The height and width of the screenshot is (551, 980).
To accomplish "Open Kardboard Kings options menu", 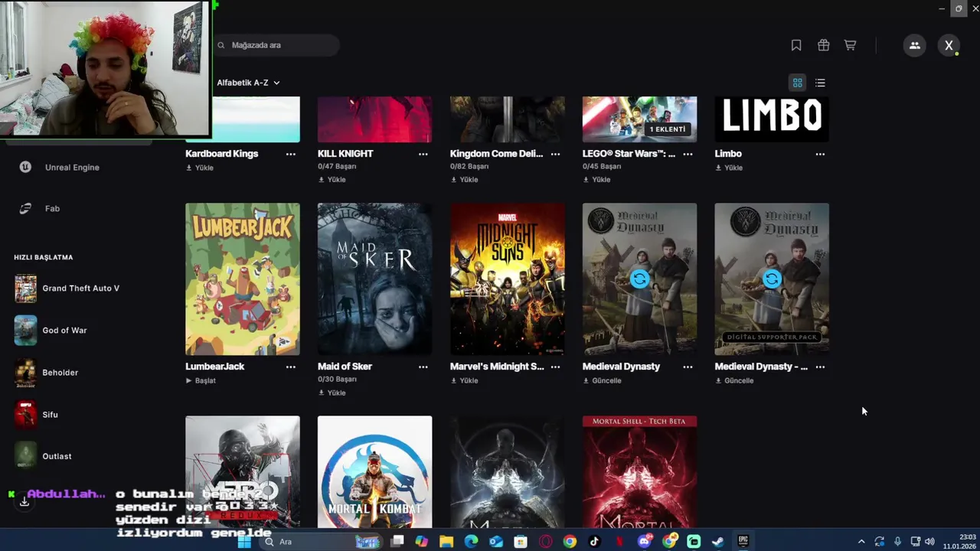I will 290,154.
